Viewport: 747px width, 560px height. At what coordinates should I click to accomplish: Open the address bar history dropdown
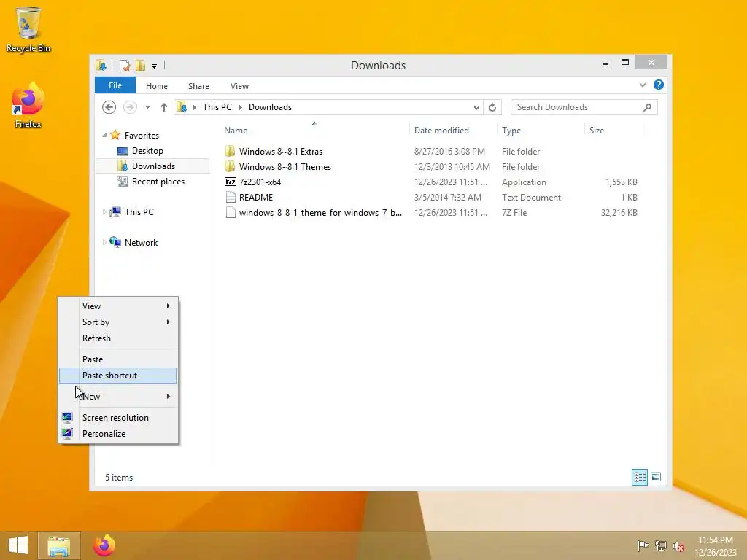tap(476, 108)
